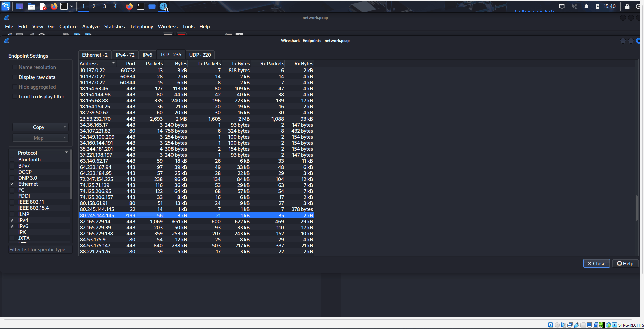This screenshot has width=644, height=329.
Task: Click the Help button in Endpoints dialog
Action: [625, 264]
